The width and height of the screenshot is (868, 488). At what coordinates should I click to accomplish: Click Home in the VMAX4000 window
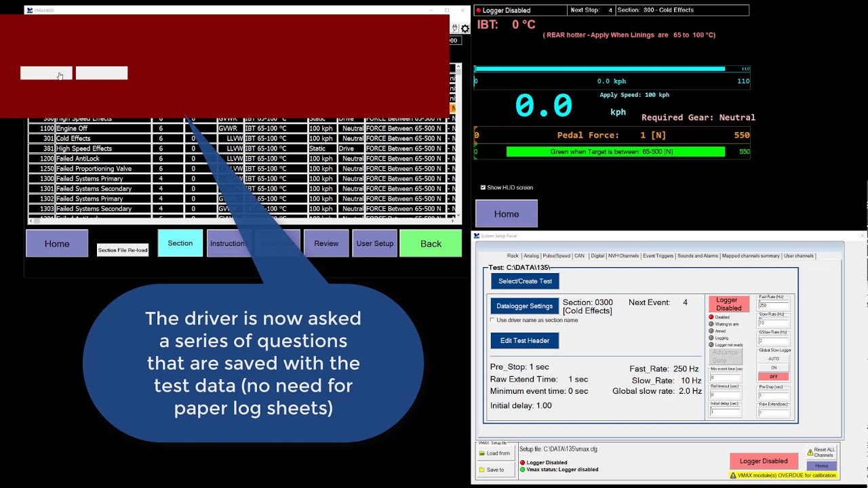click(x=57, y=243)
